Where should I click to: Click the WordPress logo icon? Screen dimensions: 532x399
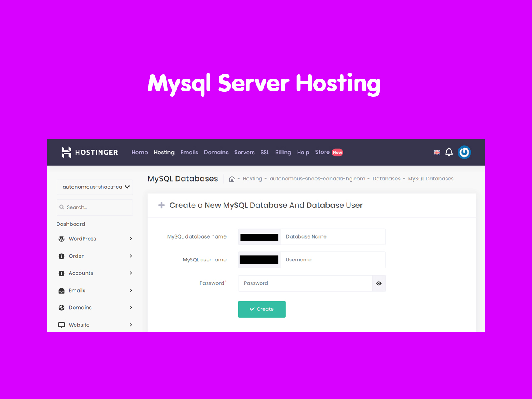point(62,239)
